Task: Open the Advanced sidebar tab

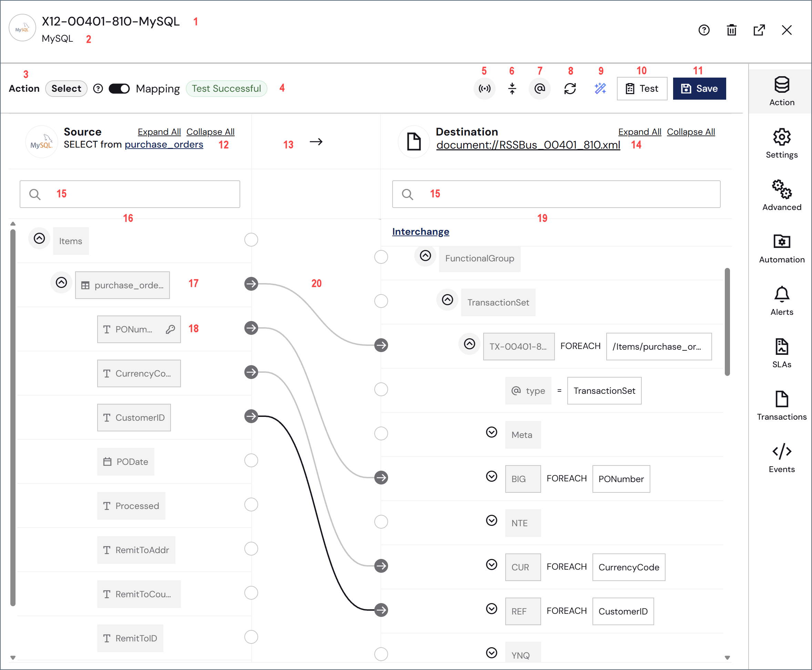Action: point(782,196)
